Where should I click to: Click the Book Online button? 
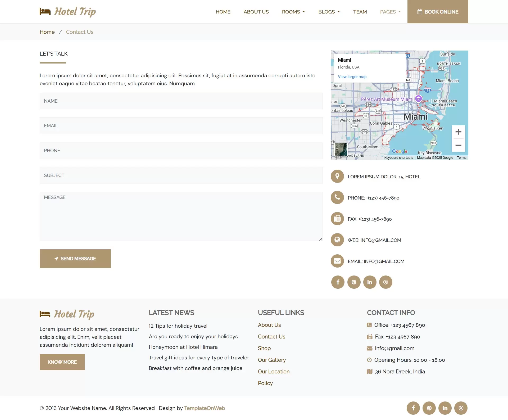pos(438,12)
